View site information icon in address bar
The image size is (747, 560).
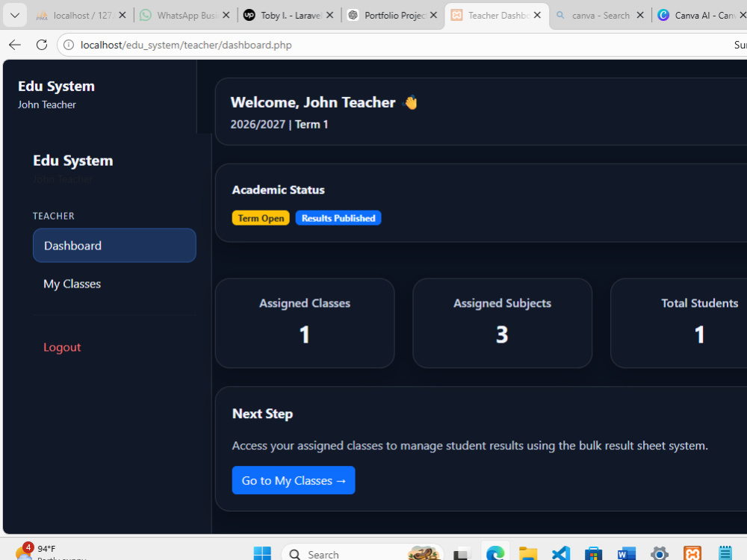(69, 45)
